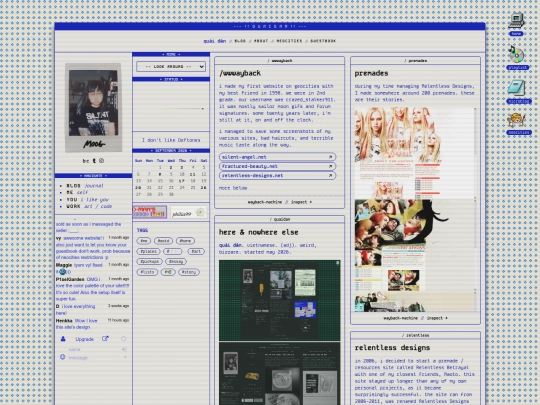Toggle the round option next to Upgrade
This screenshot has width=540, height=405.
tap(123, 339)
